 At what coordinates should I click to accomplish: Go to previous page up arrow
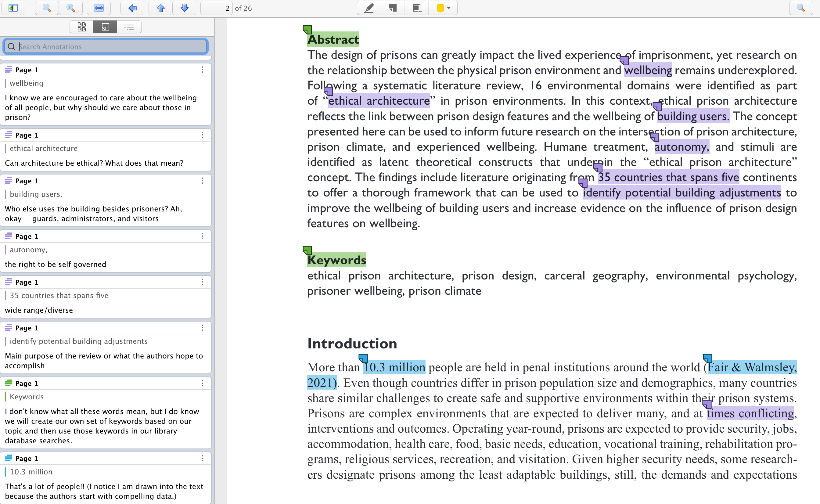coord(160,8)
